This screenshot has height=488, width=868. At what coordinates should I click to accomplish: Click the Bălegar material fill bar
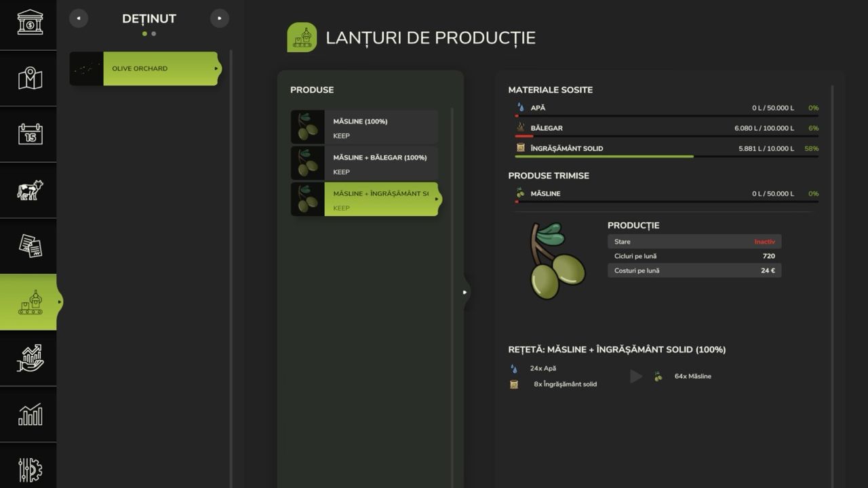666,136
